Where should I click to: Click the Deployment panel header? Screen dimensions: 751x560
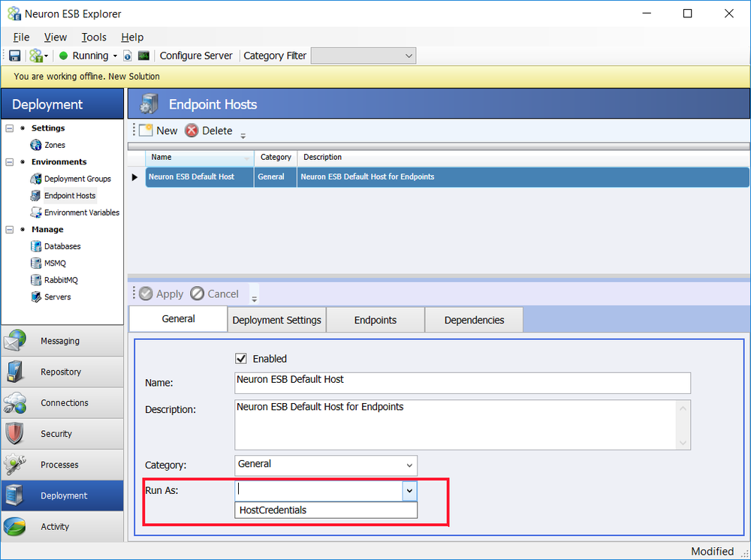click(x=62, y=104)
